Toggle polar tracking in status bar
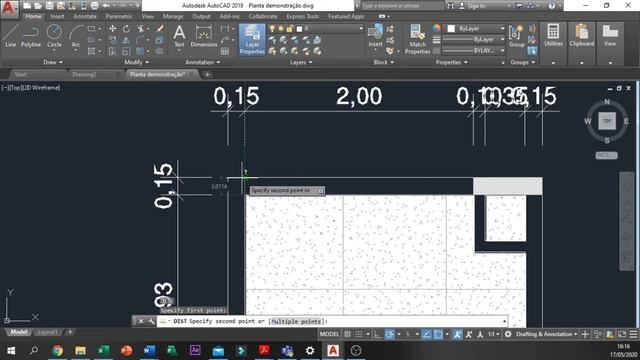Screen dimensions: 640x360 (389, 334)
